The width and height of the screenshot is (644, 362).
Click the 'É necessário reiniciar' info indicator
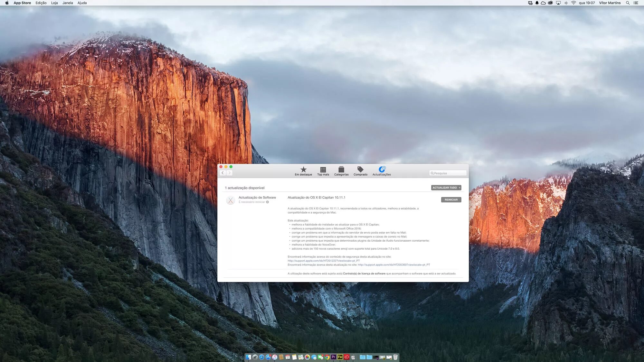267,202
